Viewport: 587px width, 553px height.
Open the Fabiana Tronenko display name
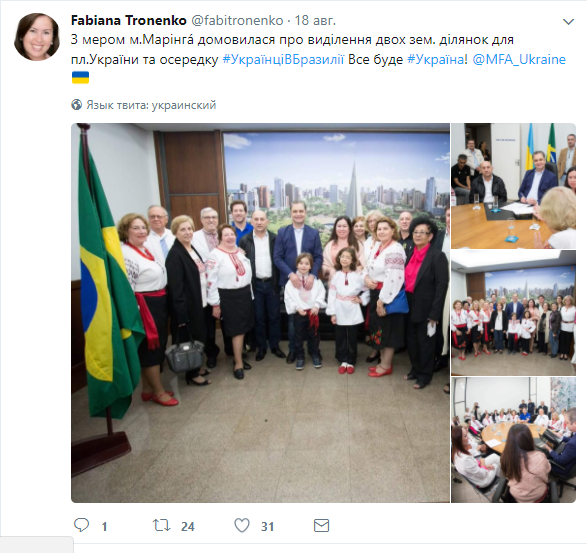coord(128,20)
